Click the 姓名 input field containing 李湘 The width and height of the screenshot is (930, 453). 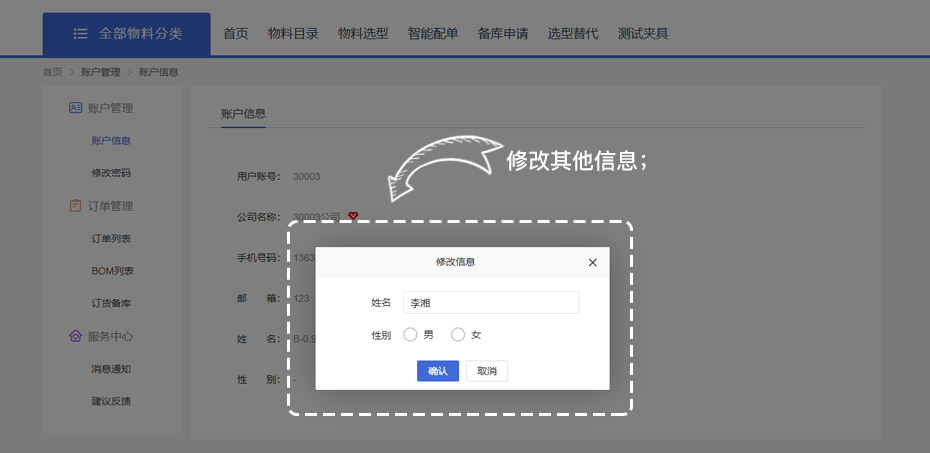coord(491,302)
